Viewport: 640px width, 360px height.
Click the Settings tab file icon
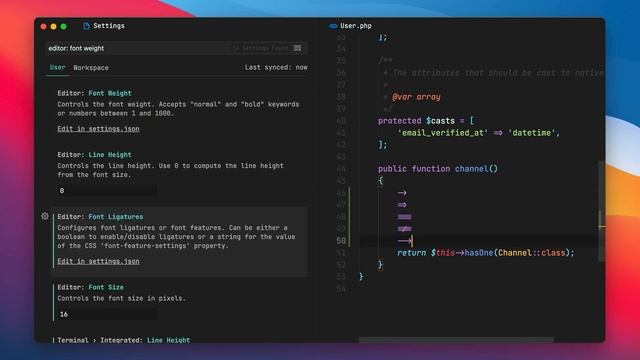click(86, 26)
